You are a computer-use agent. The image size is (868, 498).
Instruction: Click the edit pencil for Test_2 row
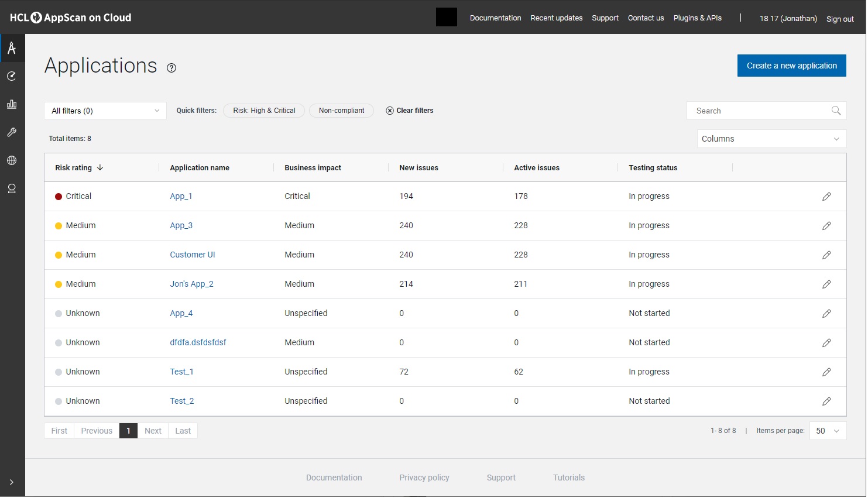826,401
